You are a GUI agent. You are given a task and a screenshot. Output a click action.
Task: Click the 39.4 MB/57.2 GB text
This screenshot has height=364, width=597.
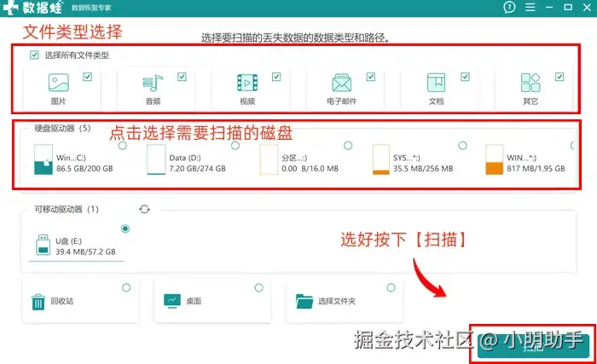pos(85,251)
